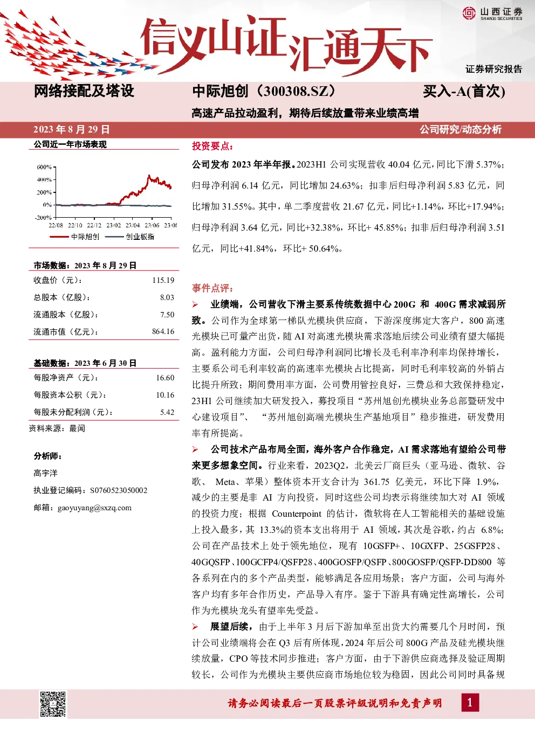Image resolution: width=535 pixels, height=756 pixels.
Task: Click the 中际旭创 chart legend entry
Action: tap(74, 237)
